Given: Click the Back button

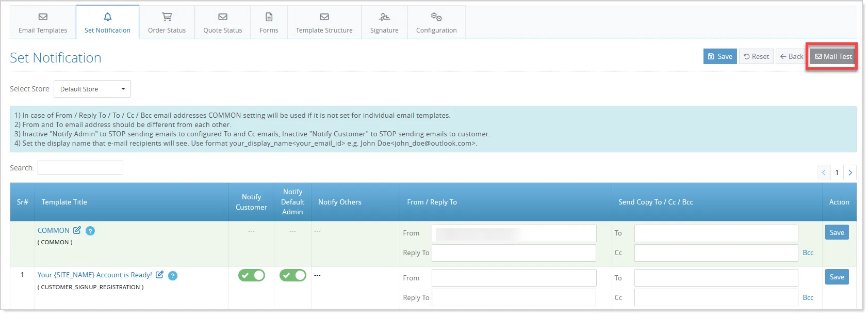Looking at the screenshot, I should pos(792,56).
